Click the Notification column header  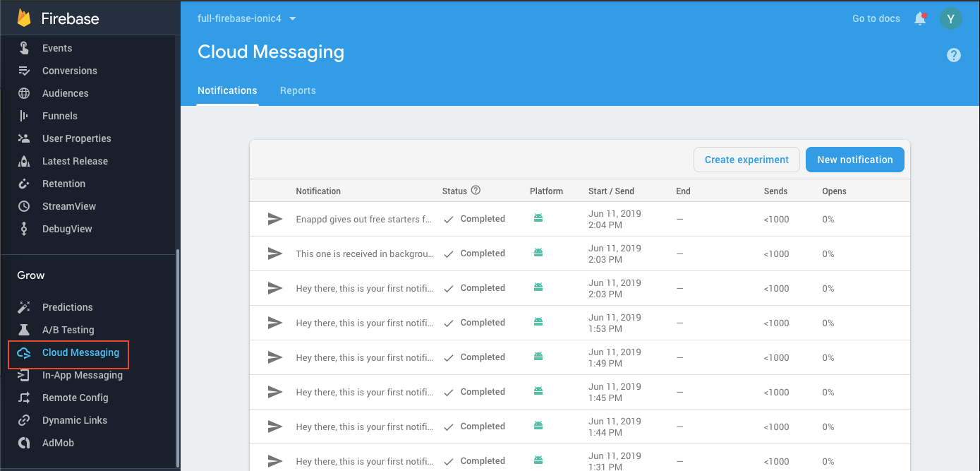[x=318, y=191]
